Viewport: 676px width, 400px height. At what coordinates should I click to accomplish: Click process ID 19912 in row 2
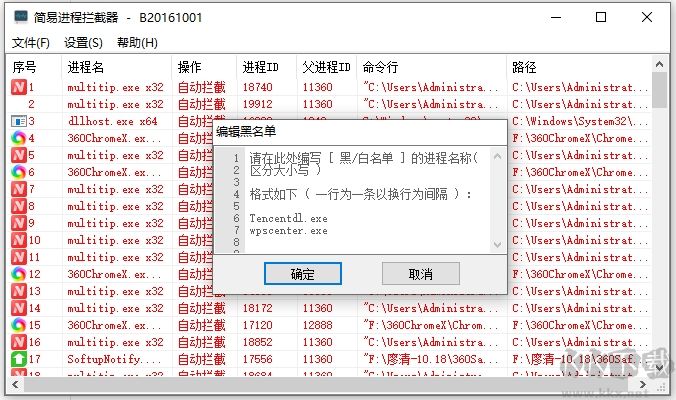[257, 104]
